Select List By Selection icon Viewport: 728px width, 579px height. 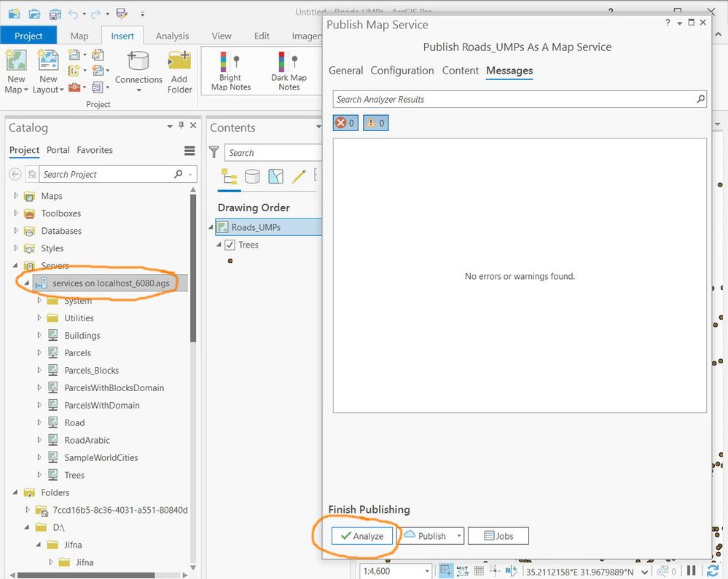pos(275,176)
